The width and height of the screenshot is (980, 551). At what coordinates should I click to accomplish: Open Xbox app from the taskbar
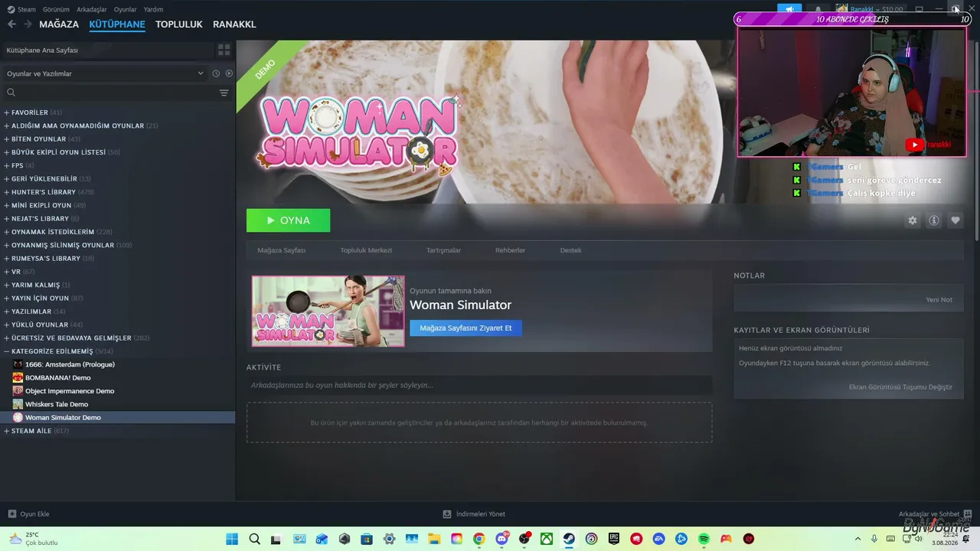coord(547,539)
